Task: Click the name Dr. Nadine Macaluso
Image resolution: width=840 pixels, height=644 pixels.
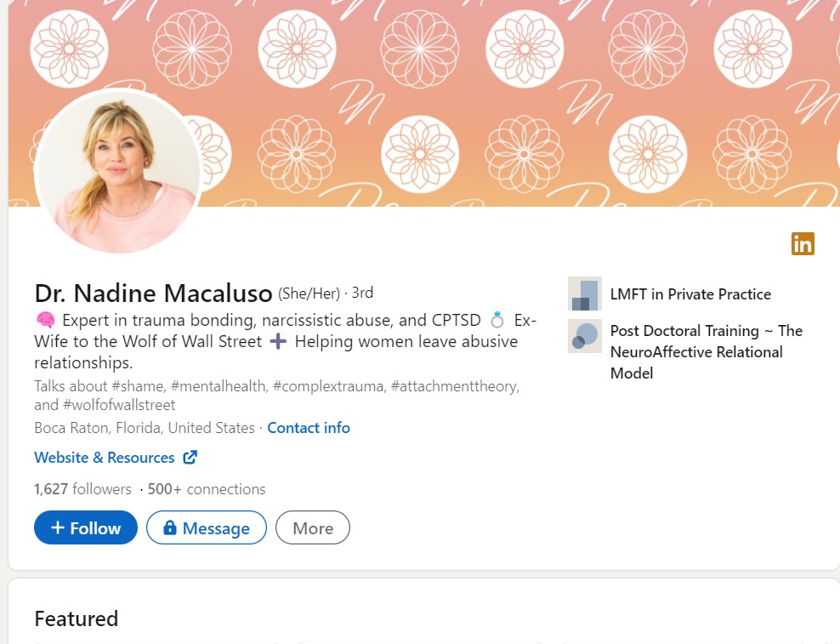Action: click(153, 294)
